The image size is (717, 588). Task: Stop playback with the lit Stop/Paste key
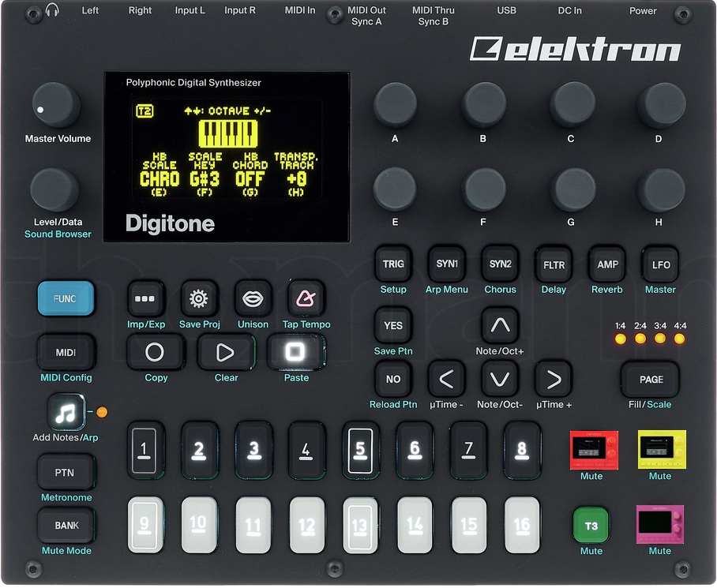point(295,352)
